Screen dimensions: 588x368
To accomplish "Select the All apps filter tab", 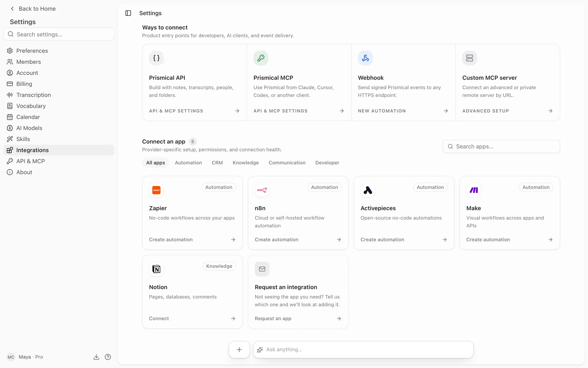I will 156,163.
